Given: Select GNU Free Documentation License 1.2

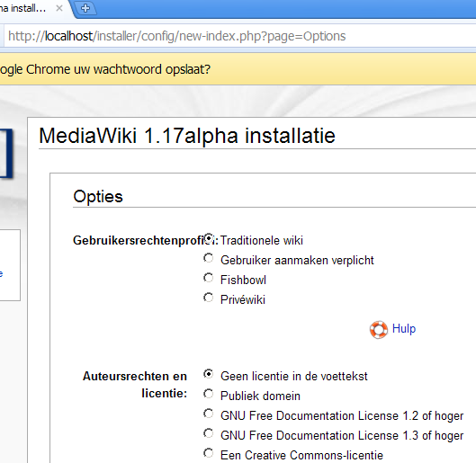Looking at the screenshot, I should (x=208, y=414).
